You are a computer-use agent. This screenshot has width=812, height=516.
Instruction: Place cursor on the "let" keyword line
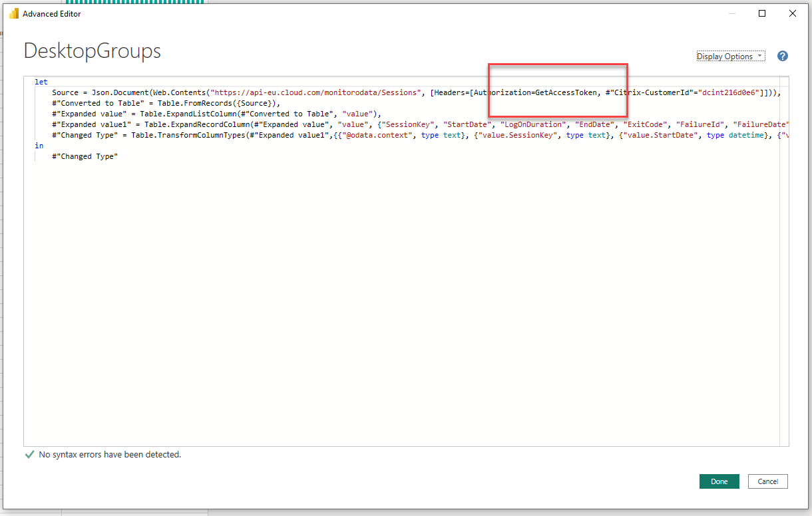(x=41, y=82)
